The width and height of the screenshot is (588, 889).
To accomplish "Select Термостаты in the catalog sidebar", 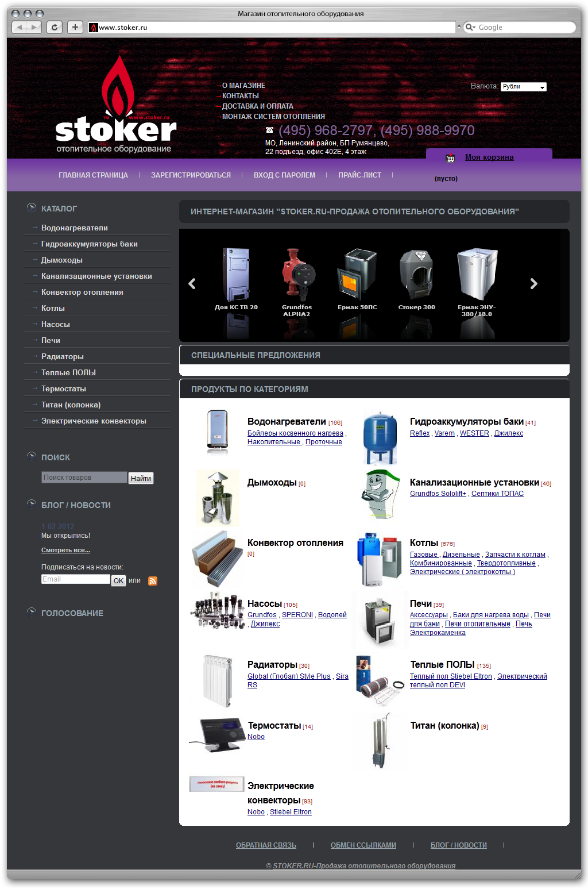I will click(64, 389).
